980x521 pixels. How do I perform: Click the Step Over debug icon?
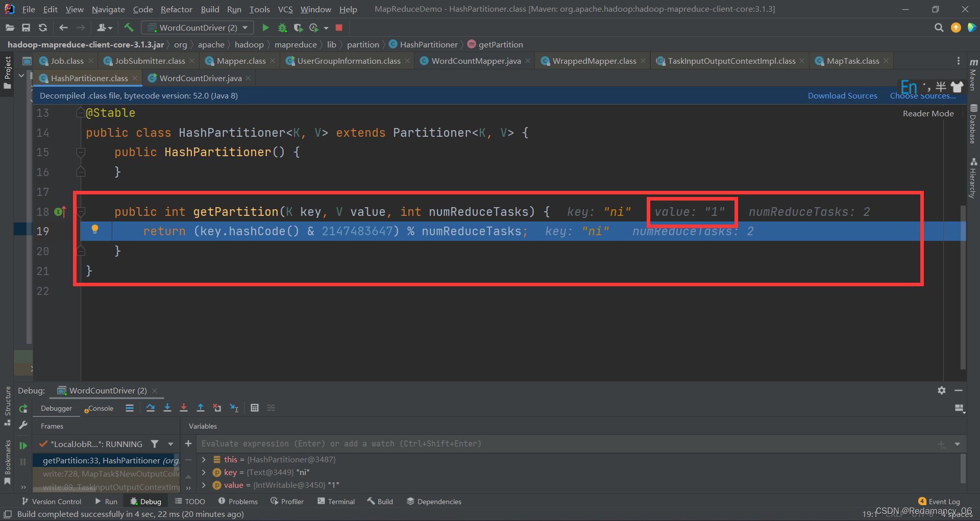(151, 408)
